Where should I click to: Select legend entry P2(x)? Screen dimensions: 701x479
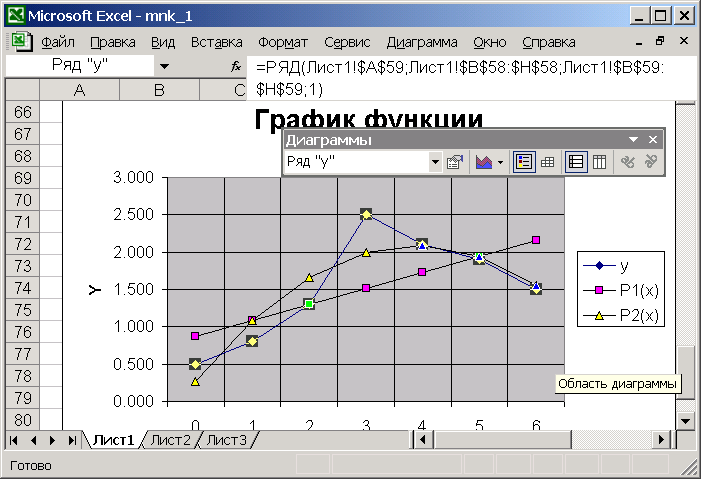[x=621, y=316]
